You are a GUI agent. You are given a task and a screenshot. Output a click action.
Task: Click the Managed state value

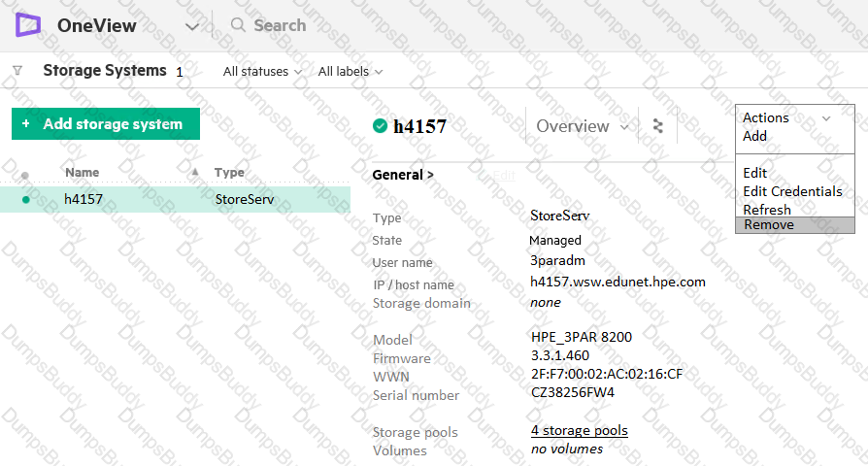pyautogui.click(x=555, y=240)
